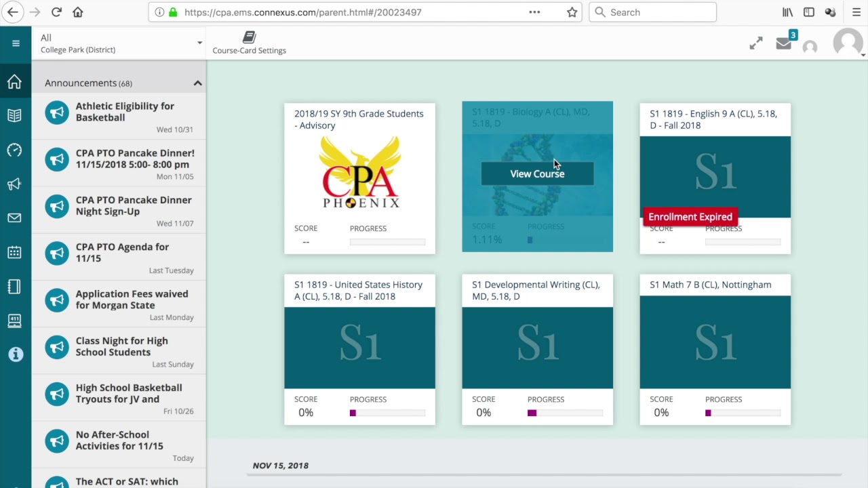Open the megaphone announcements sidebar icon
Image resolution: width=868 pixels, height=488 pixels.
pos(14,184)
